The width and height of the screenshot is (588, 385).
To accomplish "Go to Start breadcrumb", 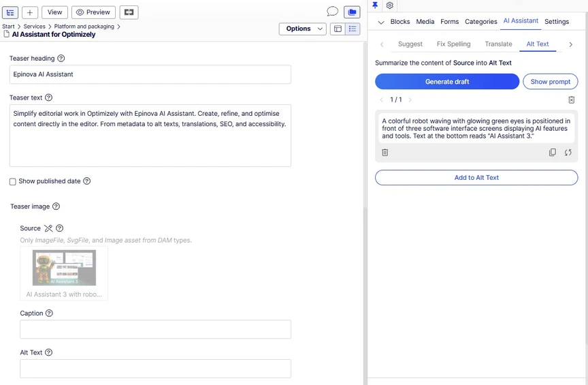I will [x=8, y=27].
